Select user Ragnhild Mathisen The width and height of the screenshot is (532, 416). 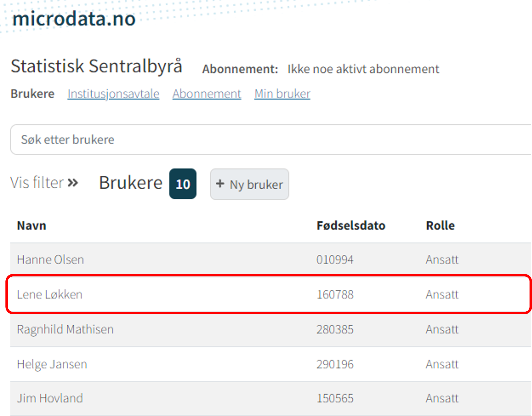pos(65,329)
